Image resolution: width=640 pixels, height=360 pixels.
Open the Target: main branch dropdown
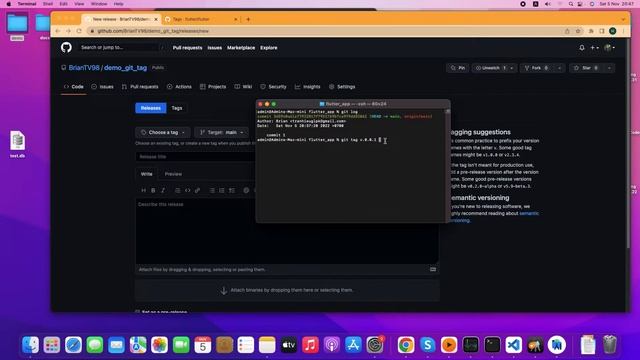click(222, 132)
